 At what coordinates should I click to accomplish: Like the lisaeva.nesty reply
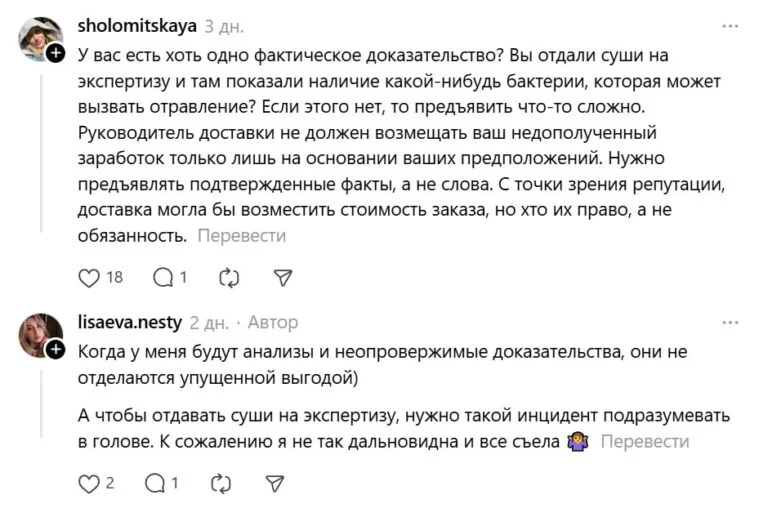point(89,483)
